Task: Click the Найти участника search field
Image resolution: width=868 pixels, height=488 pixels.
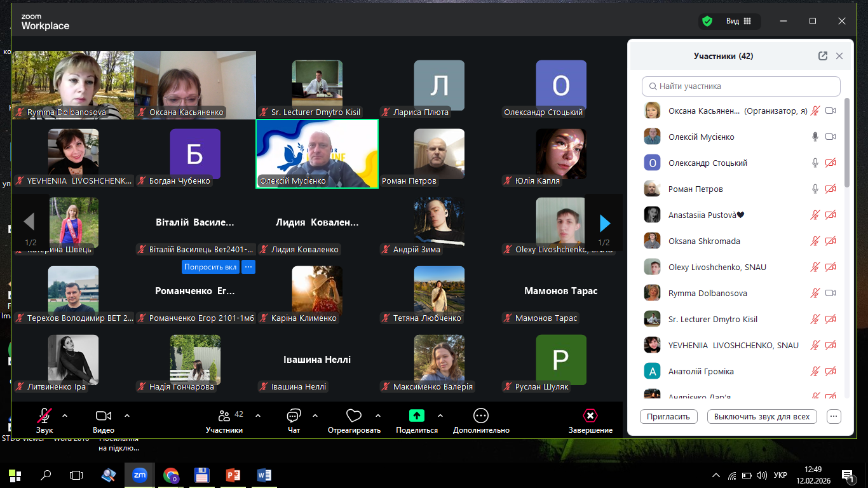Action: (x=741, y=86)
